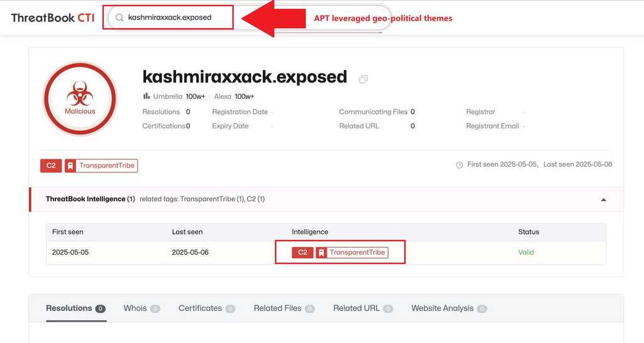The image size is (644, 343).
Task: Click the C2 tag in Intelligence table
Action: tap(303, 252)
